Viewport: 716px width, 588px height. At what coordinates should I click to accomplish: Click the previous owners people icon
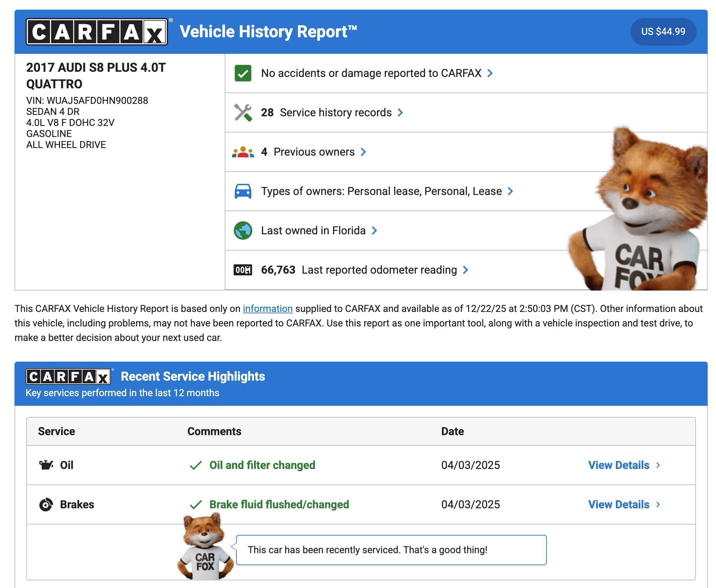(243, 152)
